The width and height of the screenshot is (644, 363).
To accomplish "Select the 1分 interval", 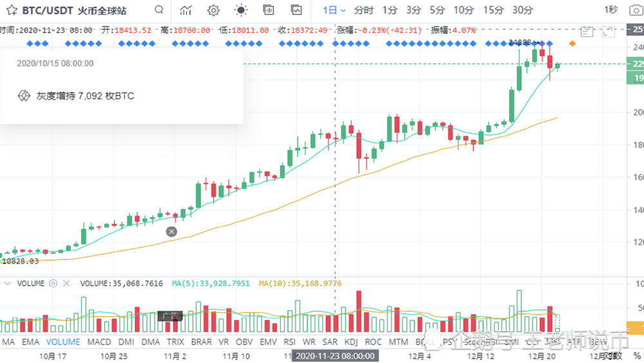I will [x=390, y=10].
